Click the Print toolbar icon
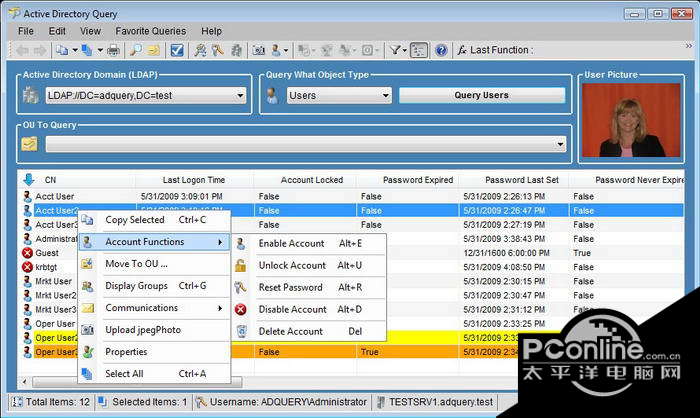 click(x=113, y=50)
